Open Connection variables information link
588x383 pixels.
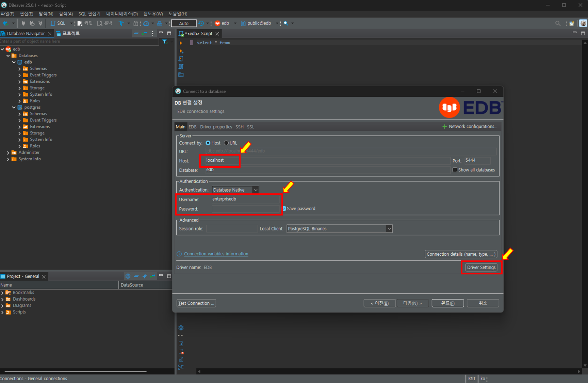[216, 254]
